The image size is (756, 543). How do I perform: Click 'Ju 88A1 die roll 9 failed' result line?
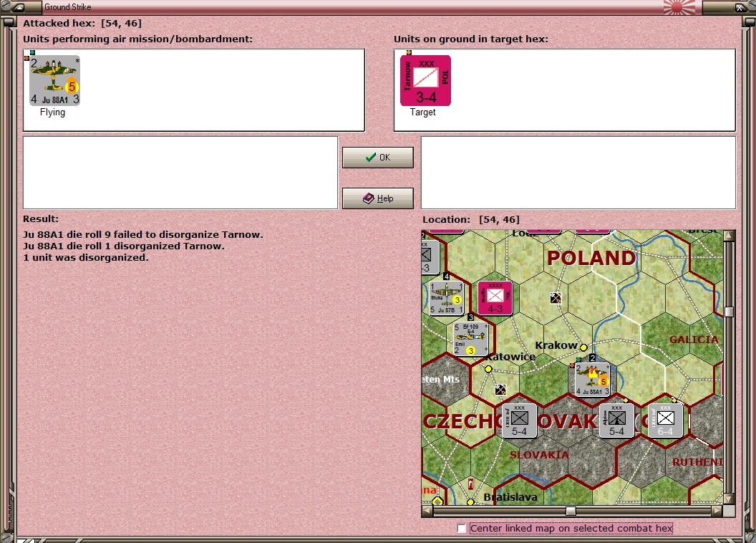click(143, 235)
